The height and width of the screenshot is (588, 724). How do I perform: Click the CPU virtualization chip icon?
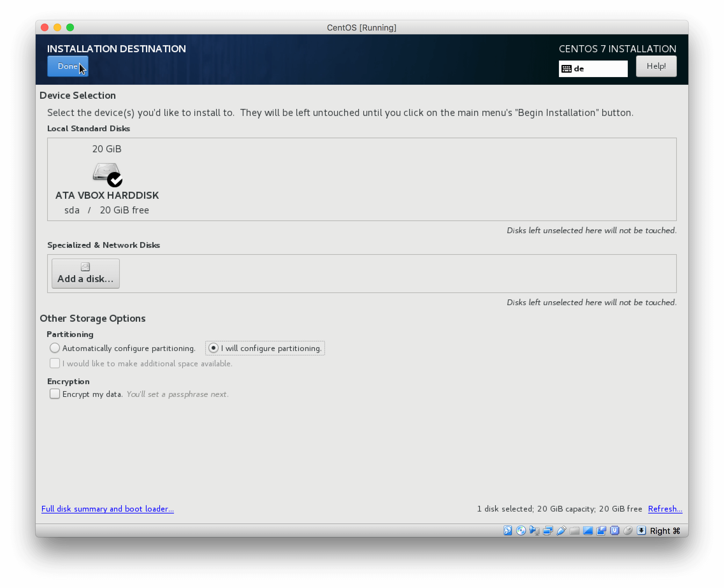click(615, 530)
